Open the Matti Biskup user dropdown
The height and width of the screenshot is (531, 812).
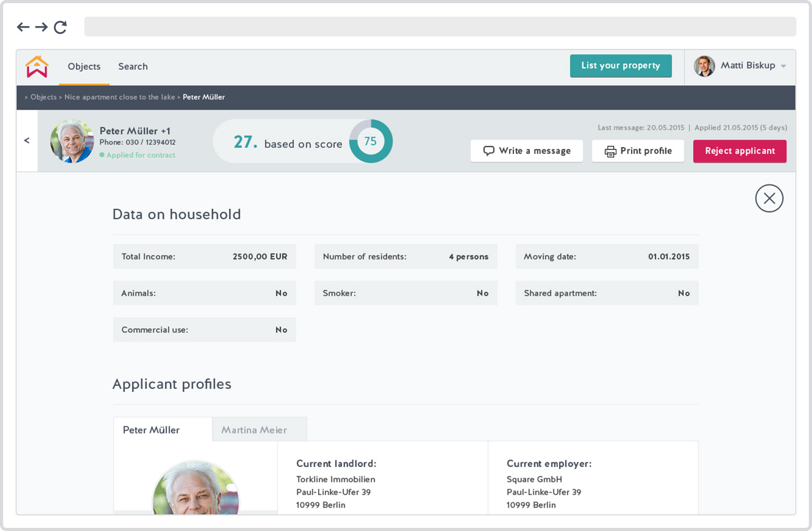click(783, 66)
